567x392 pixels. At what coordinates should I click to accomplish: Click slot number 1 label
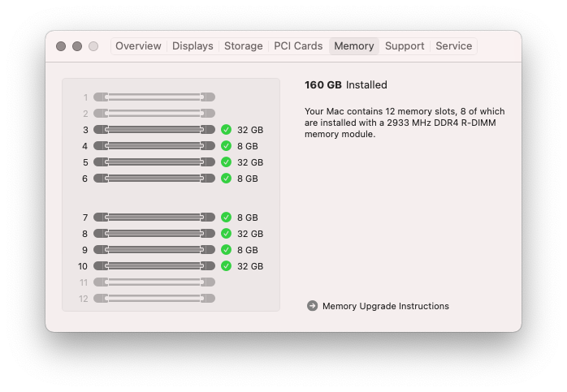[x=86, y=97]
